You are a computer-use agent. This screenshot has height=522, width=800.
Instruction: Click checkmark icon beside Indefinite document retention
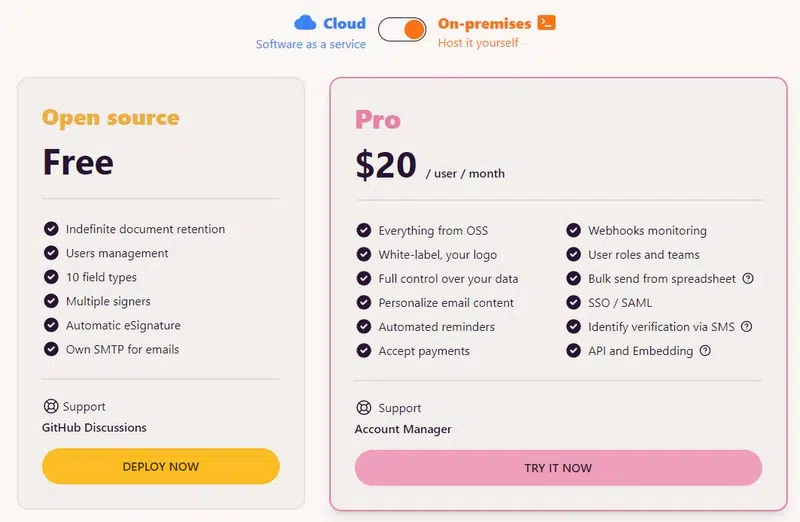51,229
